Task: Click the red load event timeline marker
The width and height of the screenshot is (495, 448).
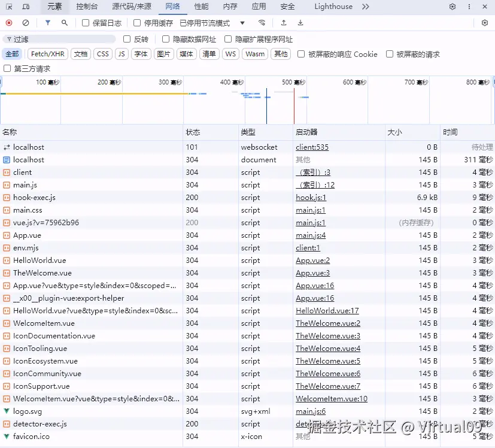Action: pos(294,106)
